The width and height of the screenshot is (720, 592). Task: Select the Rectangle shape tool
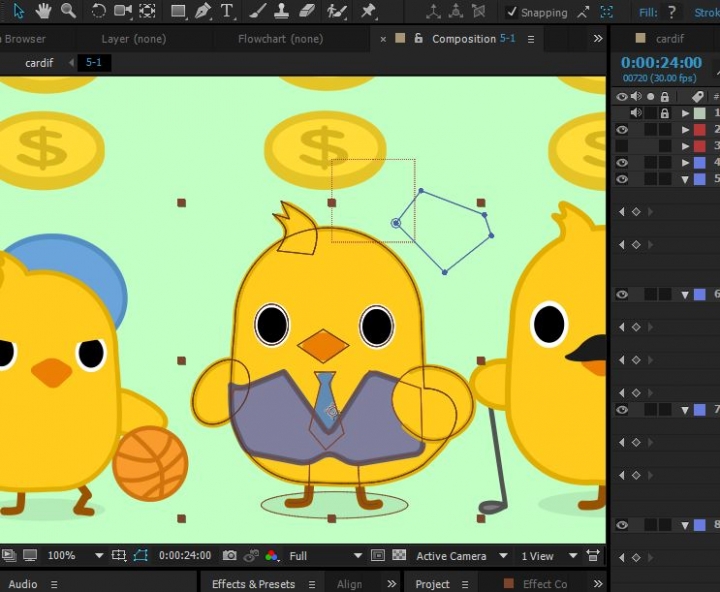pos(178,11)
